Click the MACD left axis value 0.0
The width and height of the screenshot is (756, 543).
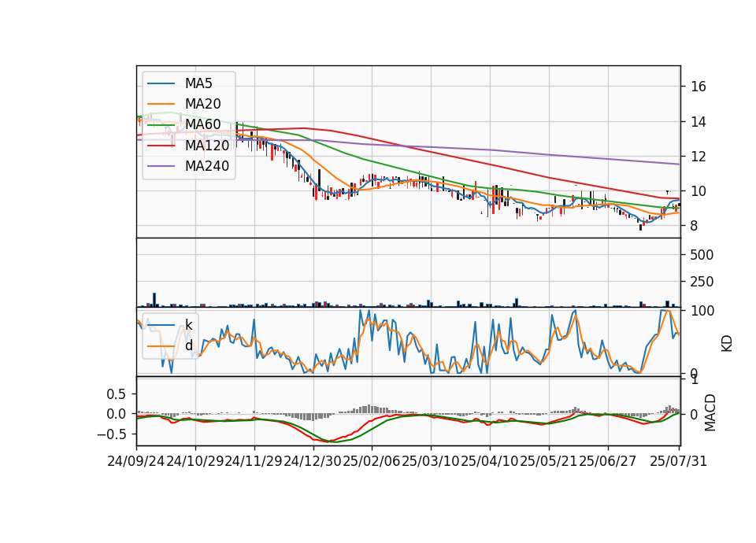(x=117, y=414)
